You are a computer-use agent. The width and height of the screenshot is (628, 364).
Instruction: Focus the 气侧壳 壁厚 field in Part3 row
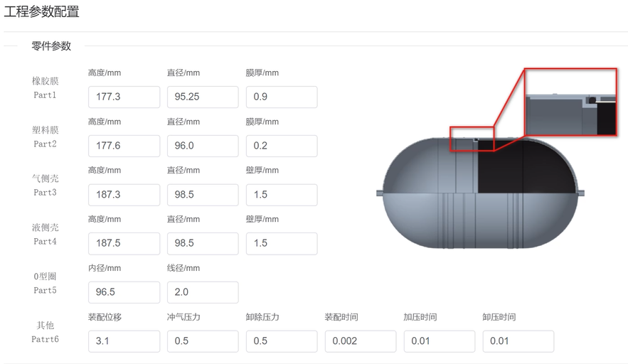[x=282, y=195]
